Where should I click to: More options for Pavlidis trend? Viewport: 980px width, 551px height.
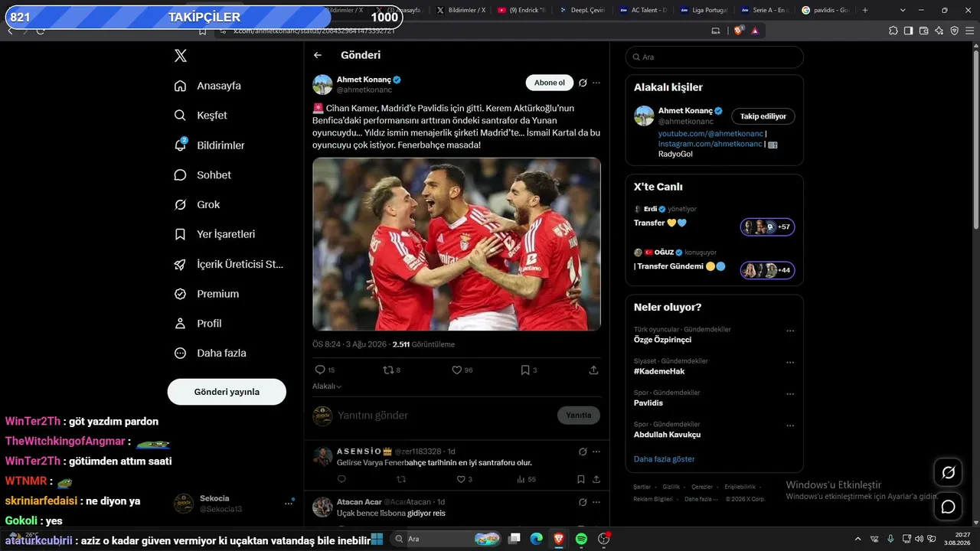(x=790, y=394)
